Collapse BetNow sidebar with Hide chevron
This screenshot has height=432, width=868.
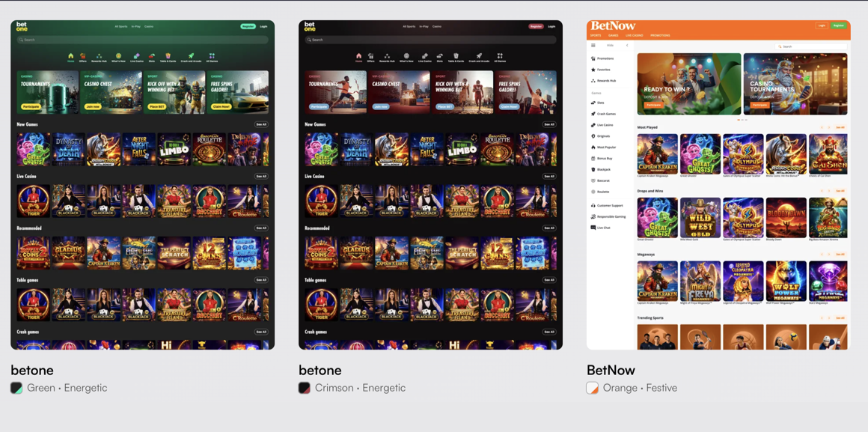[627, 46]
